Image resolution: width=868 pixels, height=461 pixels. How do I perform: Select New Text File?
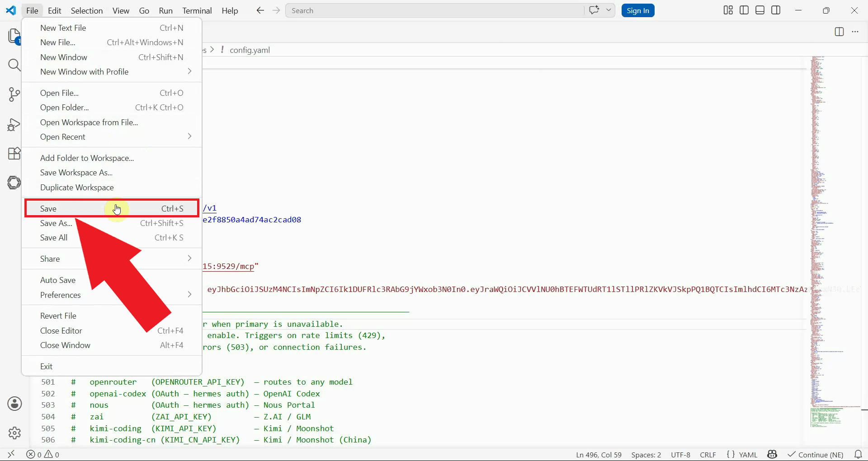[x=112, y=28]
